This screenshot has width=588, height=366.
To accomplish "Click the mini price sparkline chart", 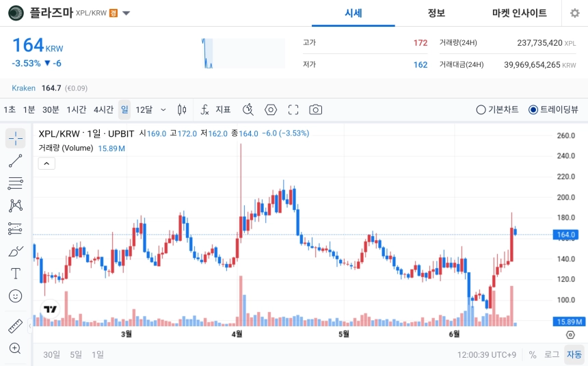I will 243,53.
